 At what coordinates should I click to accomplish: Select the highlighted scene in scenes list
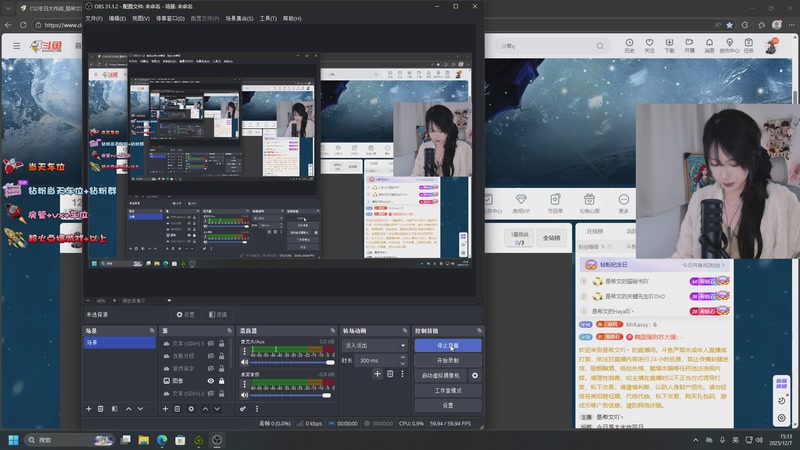coord(119,342)
